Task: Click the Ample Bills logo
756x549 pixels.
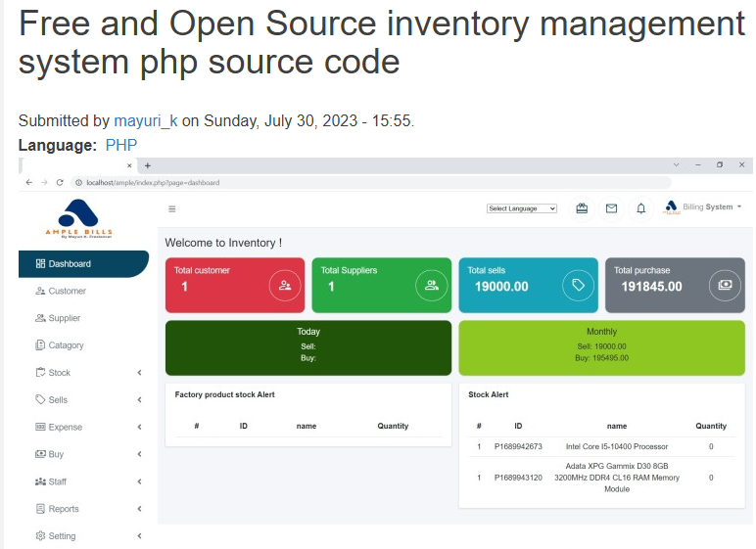Action: coord(78,219)
